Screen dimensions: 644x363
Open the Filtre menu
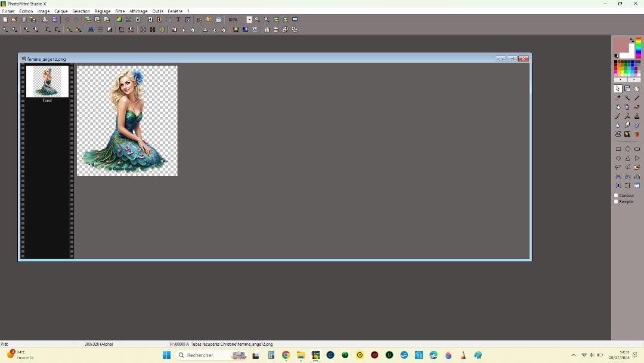pos(120,11)
